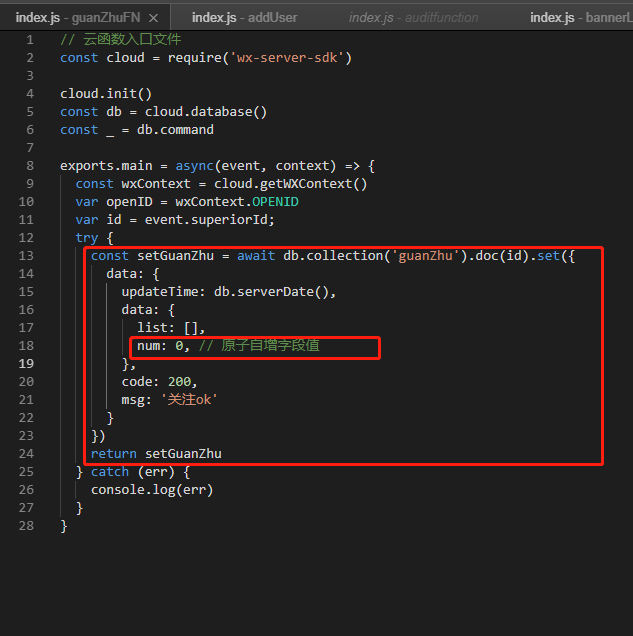Place cursor on cloud.init() line
Viewport: 633px width, 636px height.
coord(106,94)
